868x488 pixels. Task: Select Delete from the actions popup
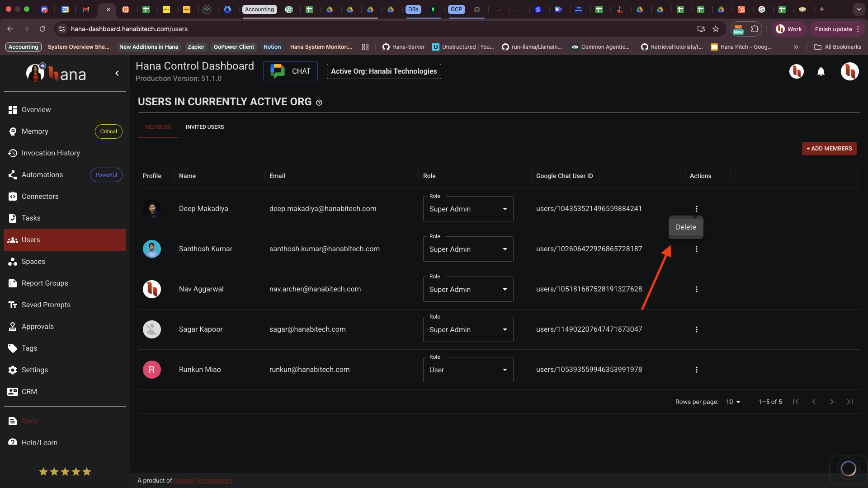click(x=686, y=227)
